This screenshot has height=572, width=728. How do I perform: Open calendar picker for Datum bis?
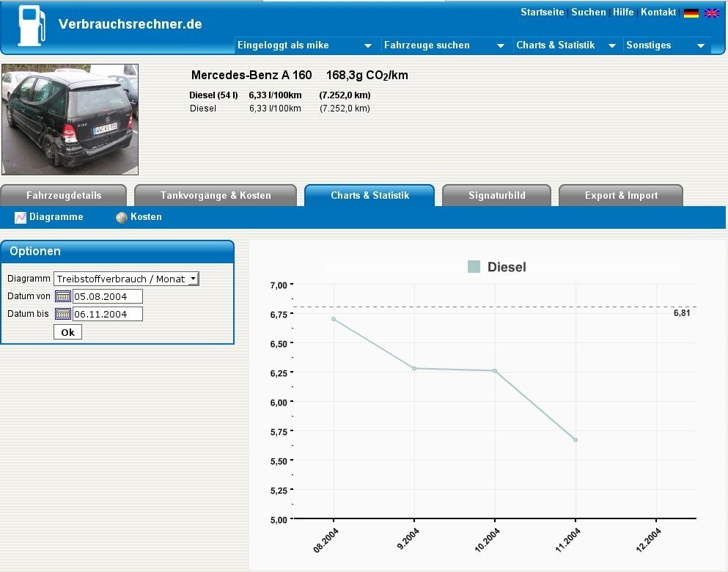[x=62, y=314]
